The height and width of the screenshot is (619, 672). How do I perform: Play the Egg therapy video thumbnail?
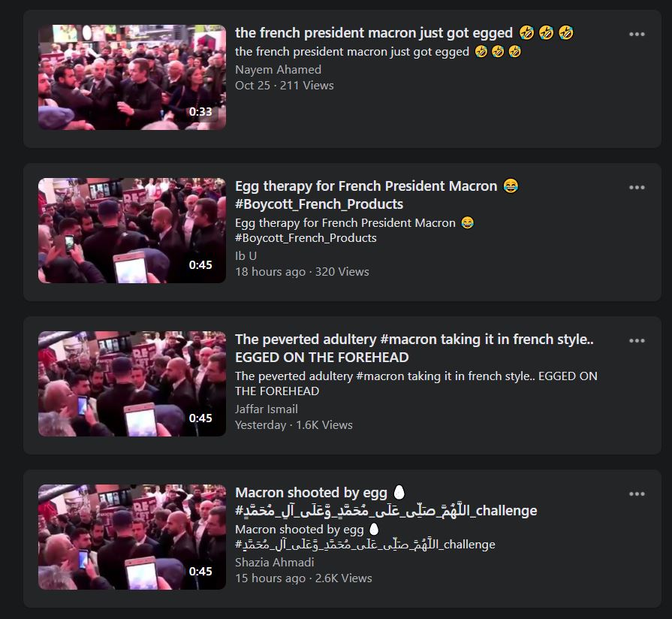coord(132,231)
